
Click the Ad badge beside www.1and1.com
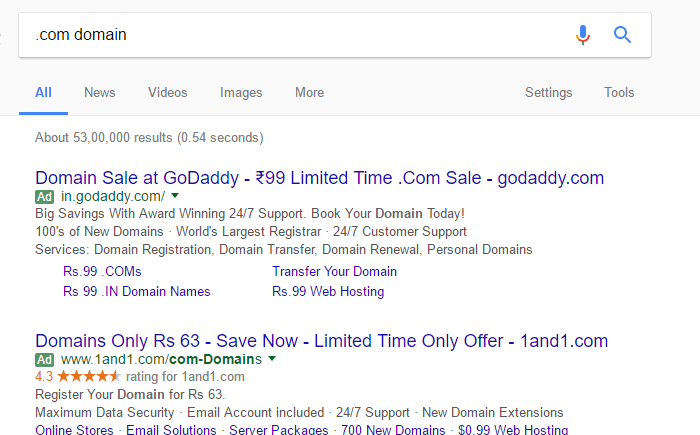[45, 360]
